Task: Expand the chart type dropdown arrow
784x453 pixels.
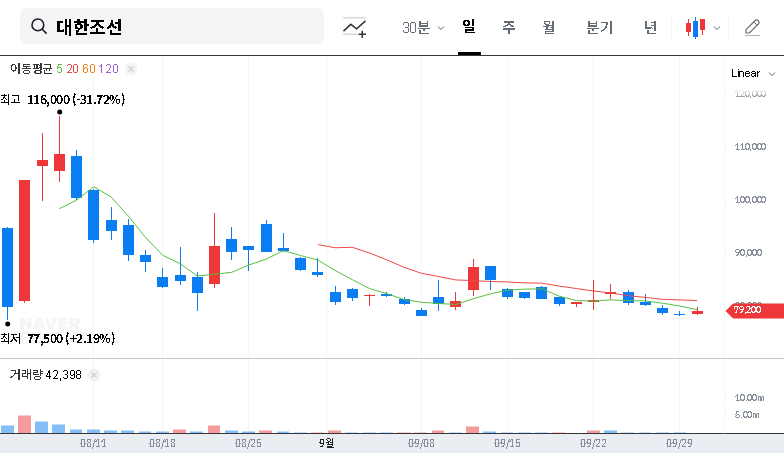Action: [716, 28]
